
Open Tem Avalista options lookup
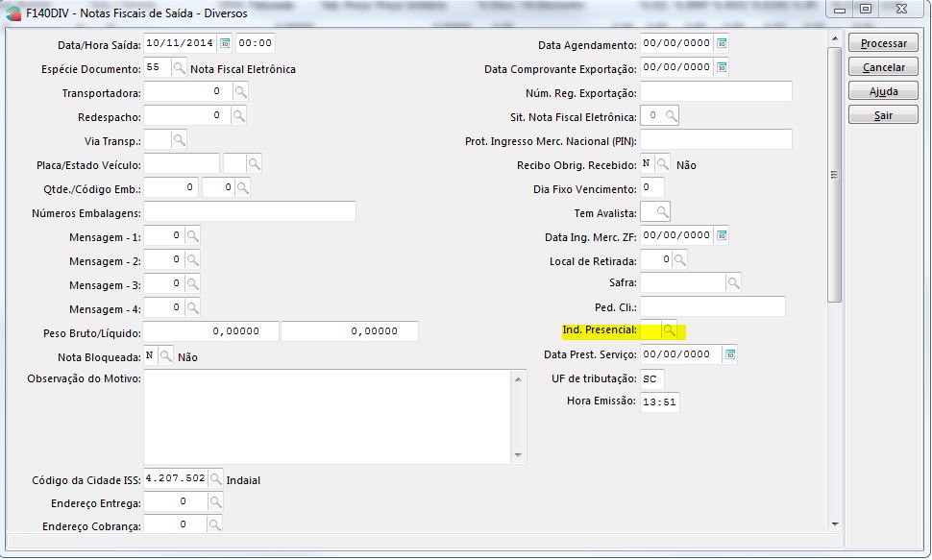(x=662, y=212)
